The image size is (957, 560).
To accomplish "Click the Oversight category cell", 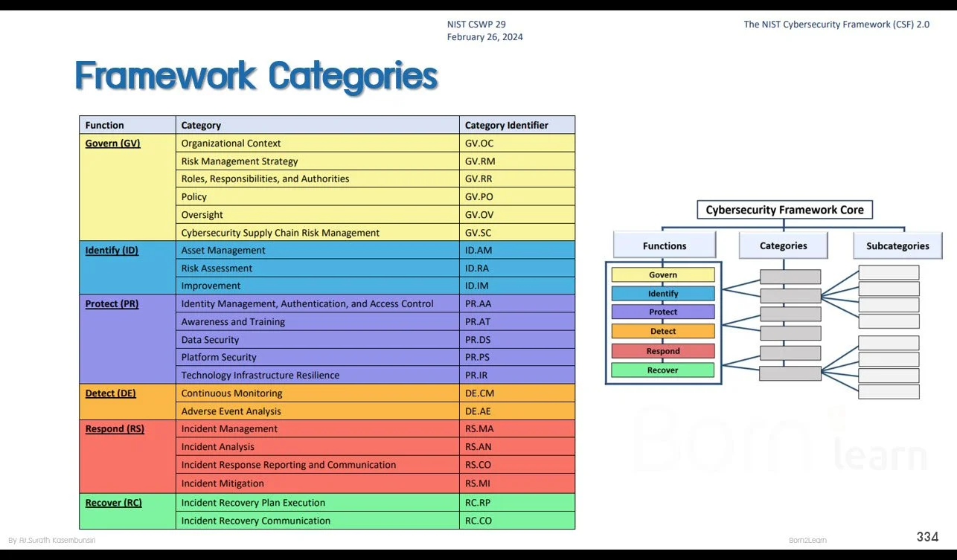I will click(318, 214).
